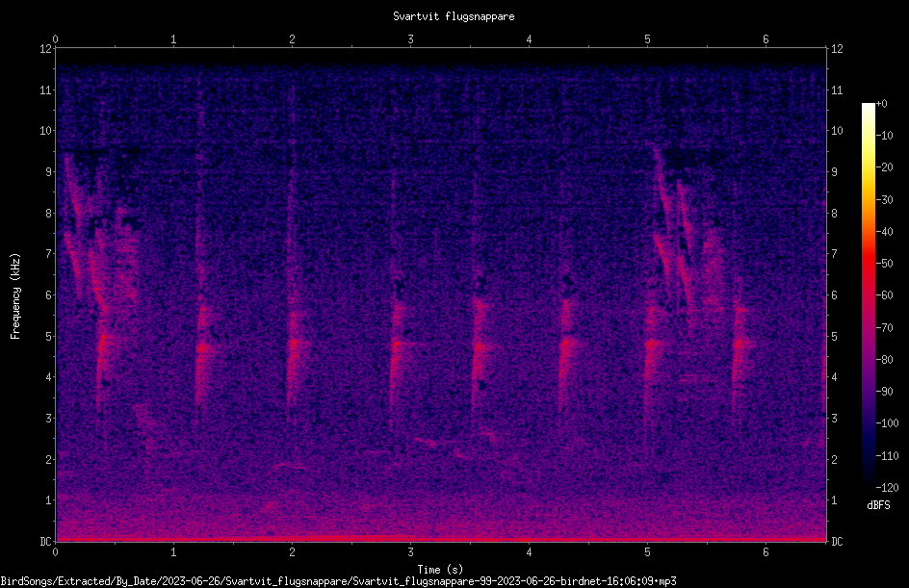The image size is (909, 588).
Task: Click the '-40' color scale label
Action: coord(884,232)
